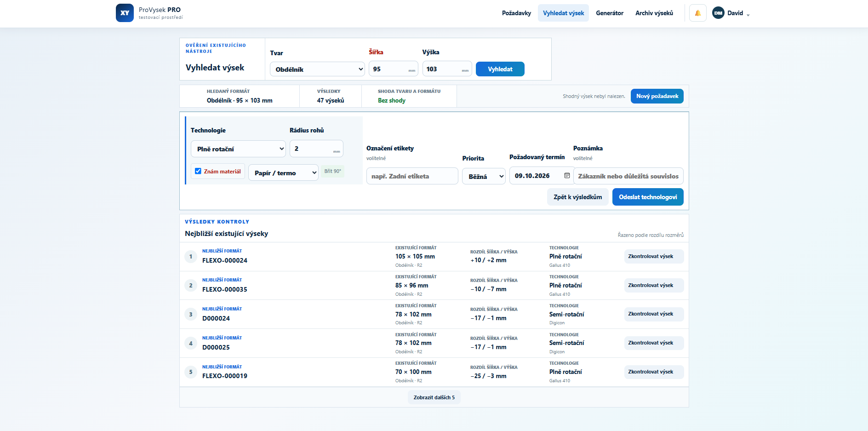
Task: Click Zobrazit dalších 5 button
Action: (x=434, y=397)
